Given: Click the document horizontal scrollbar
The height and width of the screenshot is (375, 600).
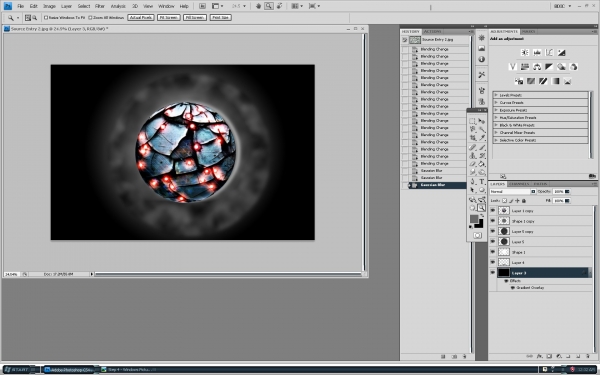Looking at the screenshot, I should [x=228, y=274].
